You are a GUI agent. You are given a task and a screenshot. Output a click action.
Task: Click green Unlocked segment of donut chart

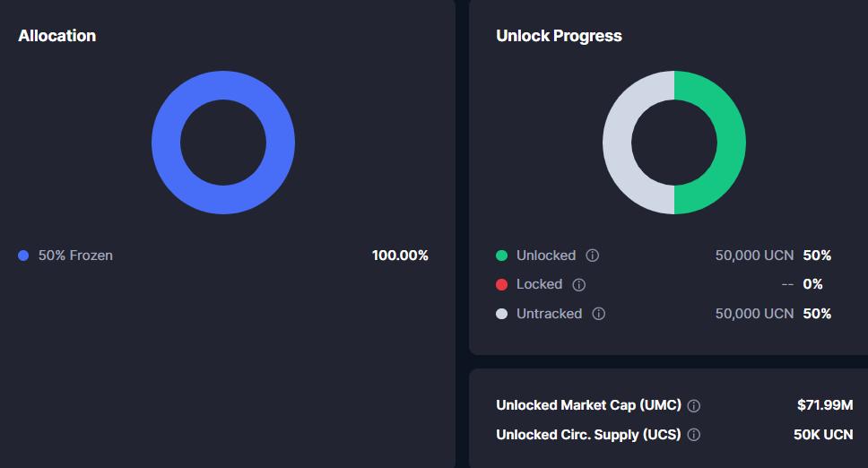(x=731, y=143)
